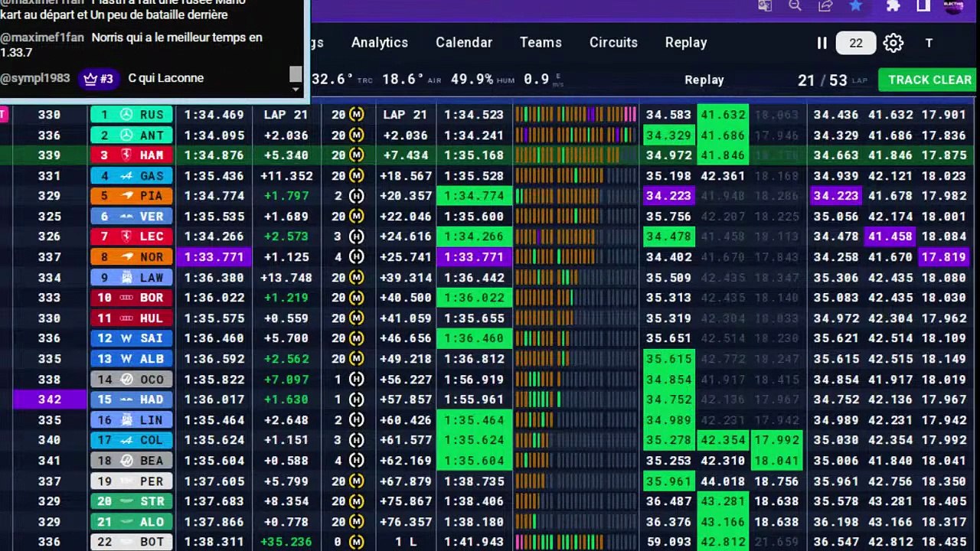The height and width of the screenshot is (551, 980).
Task: Click the hard tyre icon in BEA row
Action: click(356, 461)
